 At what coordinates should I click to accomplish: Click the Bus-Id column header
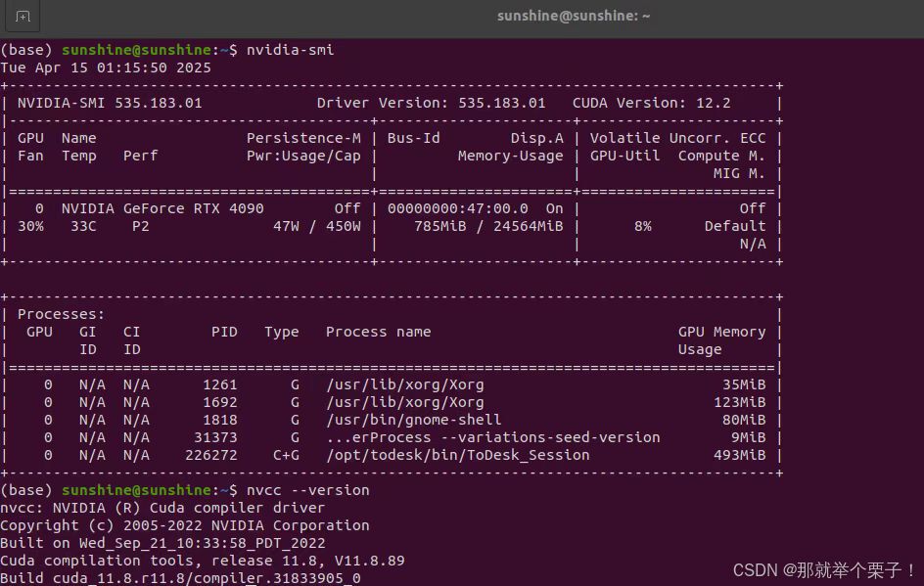click(x=414, y=138)
